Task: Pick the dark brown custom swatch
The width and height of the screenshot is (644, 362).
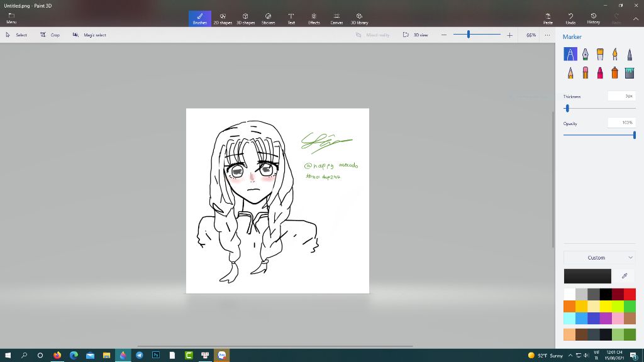Action: (x=581, y=334)
